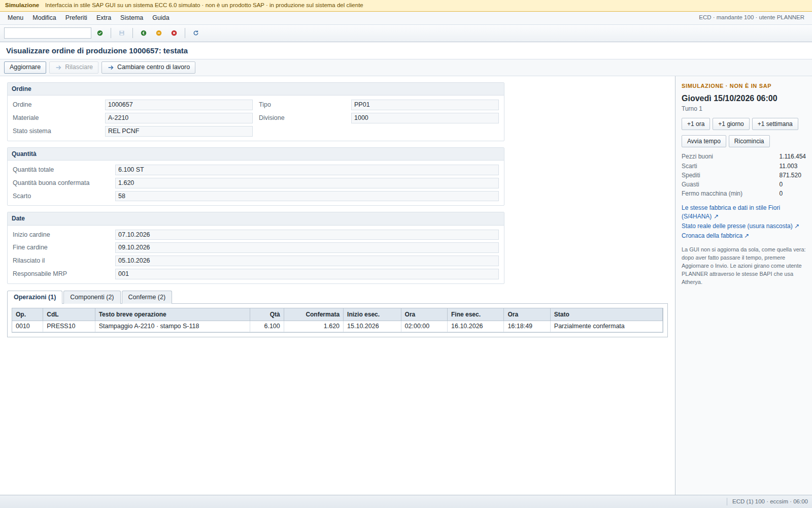Click Cambiare centro di lavoro button
The height and width of the screenshot is (508, 812).
(x=148, y=67)
